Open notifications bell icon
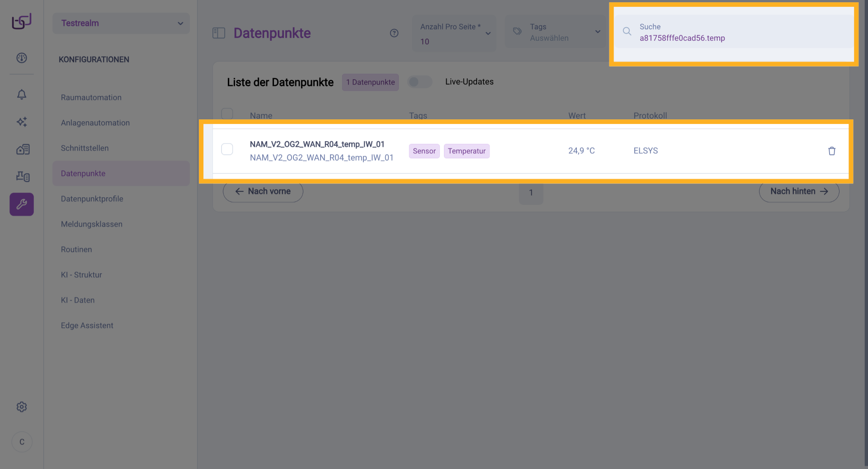Screen dimensions: 868x469 22,95
